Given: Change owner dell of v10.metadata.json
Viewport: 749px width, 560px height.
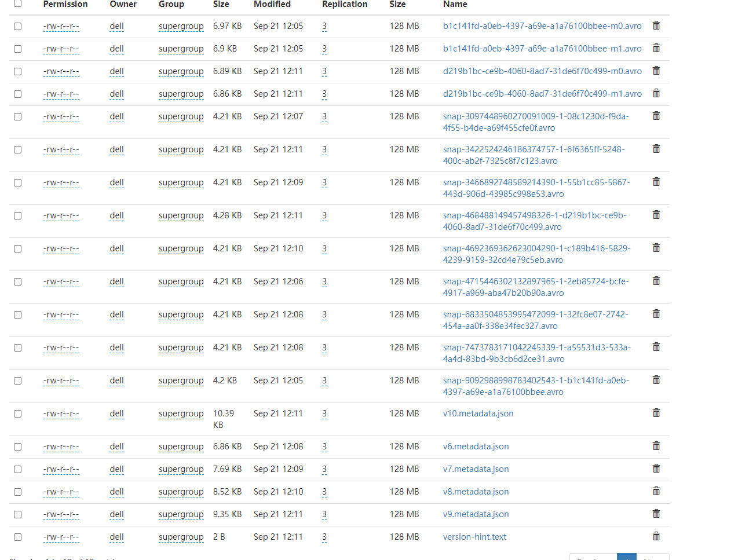Looking at the screenshot, I should coord(116,413).
